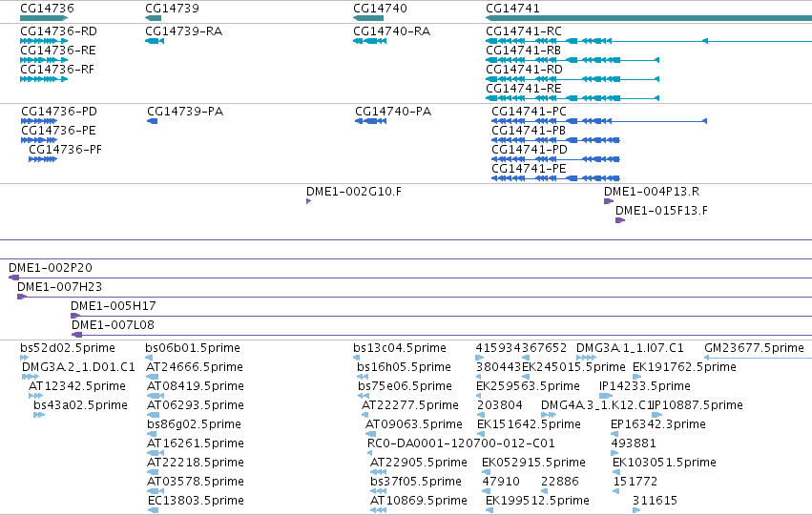The height and width of the screenshot is (515, 812).
Task: Click the bs13c04.5prime EST
Action: click(400, 348)
